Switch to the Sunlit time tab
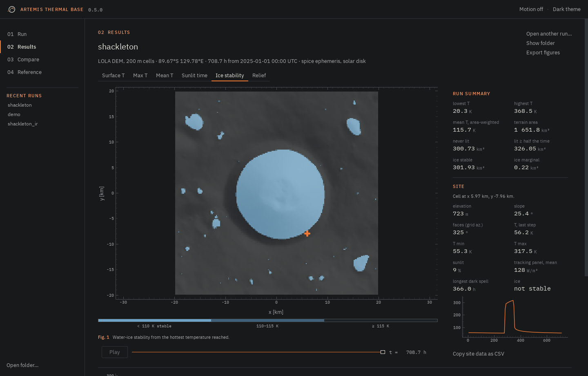The width and height of the screenshot is (588, 376). click(194, 75)
